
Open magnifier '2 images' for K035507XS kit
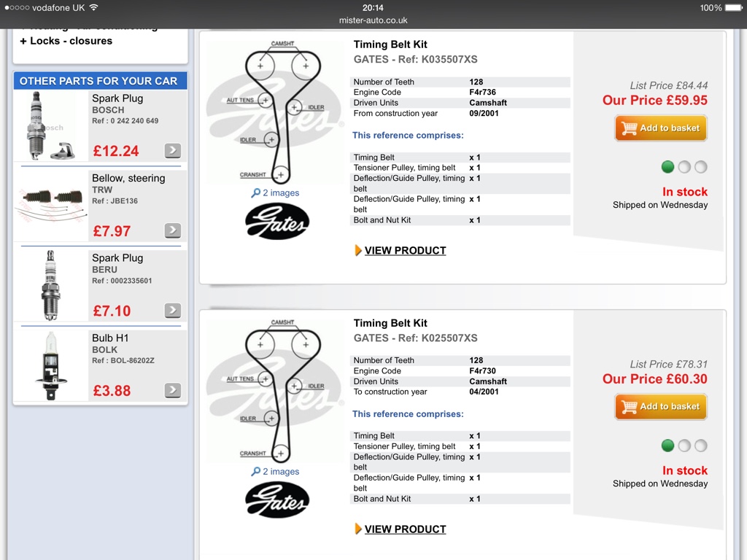(x=275, y=192)
